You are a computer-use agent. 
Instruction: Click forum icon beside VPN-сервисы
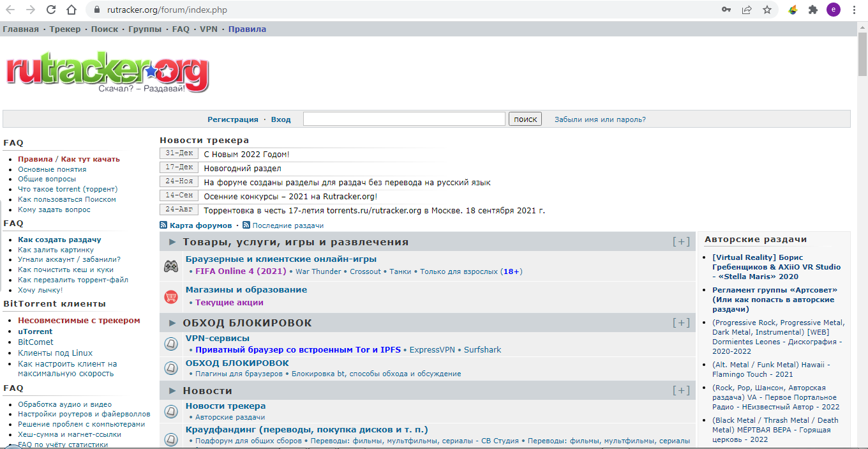(x=171, y=344)
